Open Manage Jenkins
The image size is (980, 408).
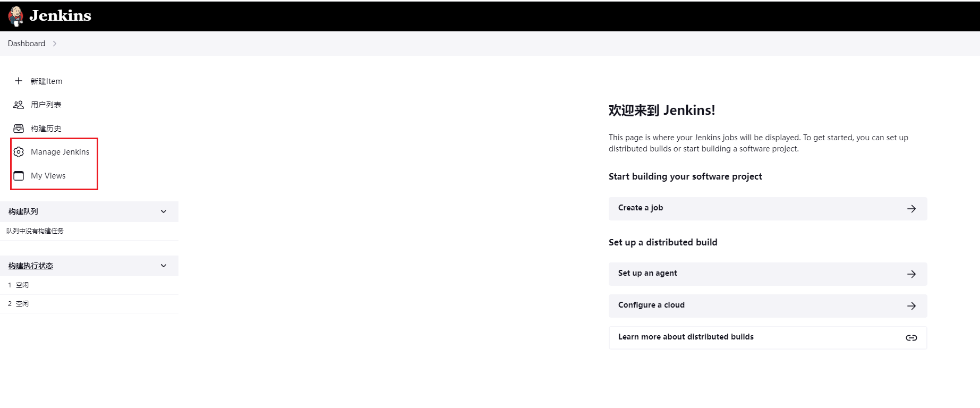(60, 152)
